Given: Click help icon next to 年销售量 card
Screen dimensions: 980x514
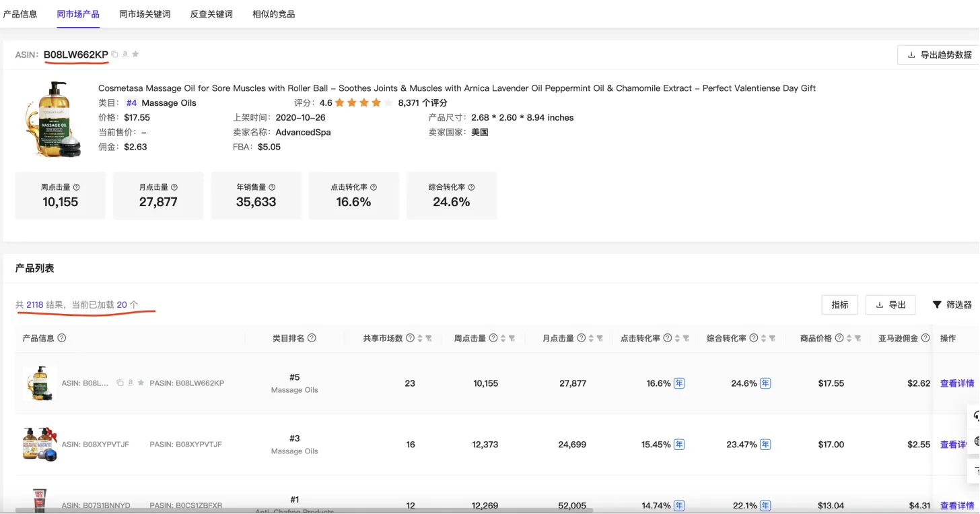Looking at the screenshot, I should point(272,187).
